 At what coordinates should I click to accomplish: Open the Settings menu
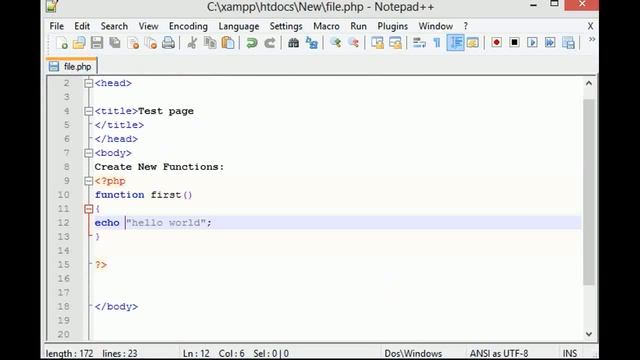tap(286, 26)
